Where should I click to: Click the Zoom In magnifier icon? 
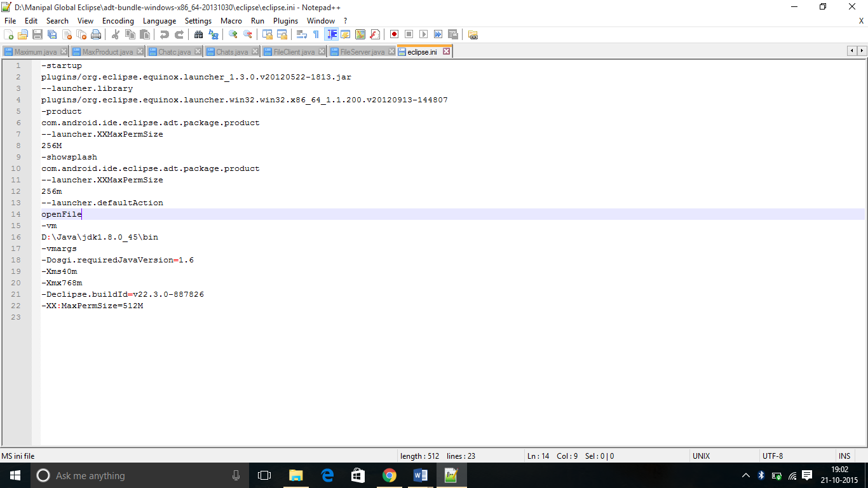coord(233,34)
